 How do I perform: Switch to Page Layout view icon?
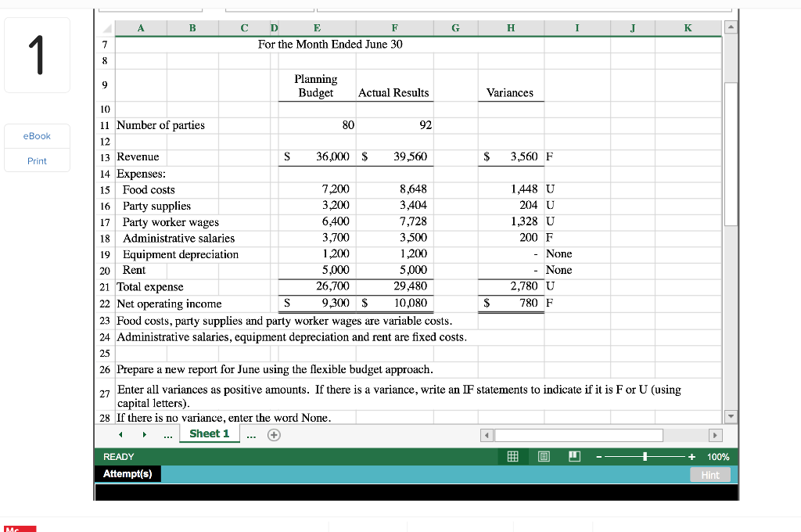543,456
